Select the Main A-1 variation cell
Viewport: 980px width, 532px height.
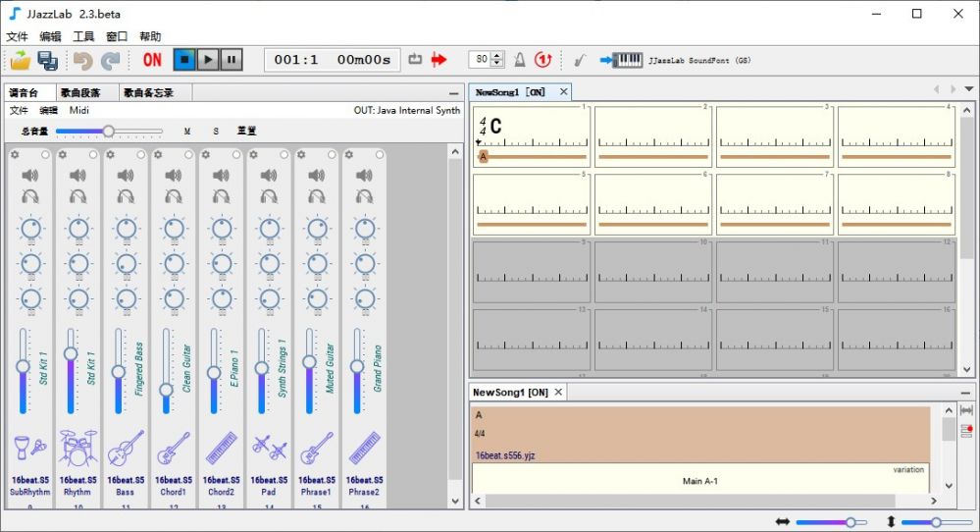[700, 481]
